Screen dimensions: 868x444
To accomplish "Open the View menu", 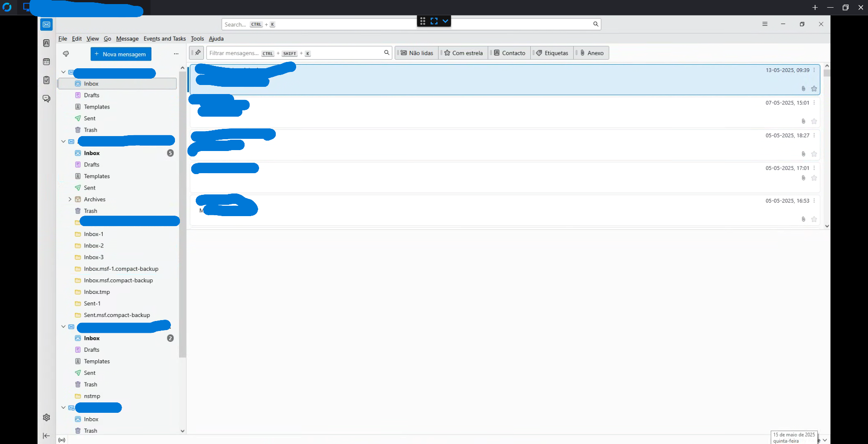I will click(x=93, y=39).
